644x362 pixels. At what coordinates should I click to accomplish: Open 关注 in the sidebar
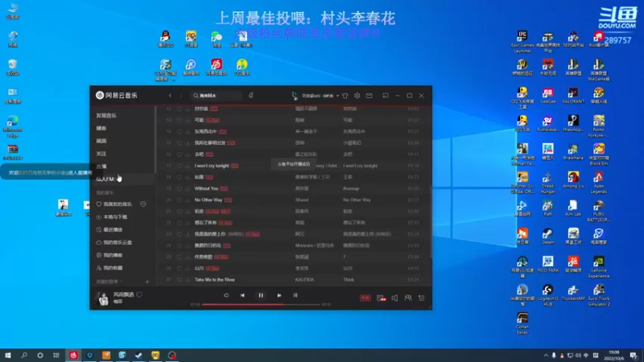[x=101, y=154]
